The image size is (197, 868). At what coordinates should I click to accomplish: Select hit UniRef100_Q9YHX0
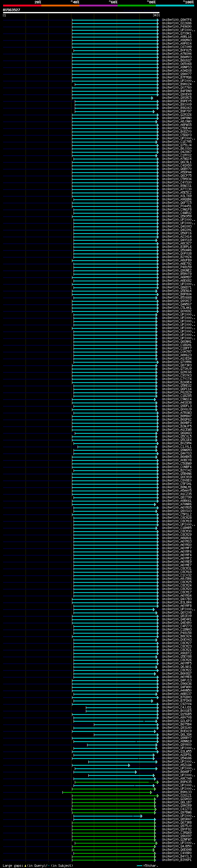tap(176, 745)
